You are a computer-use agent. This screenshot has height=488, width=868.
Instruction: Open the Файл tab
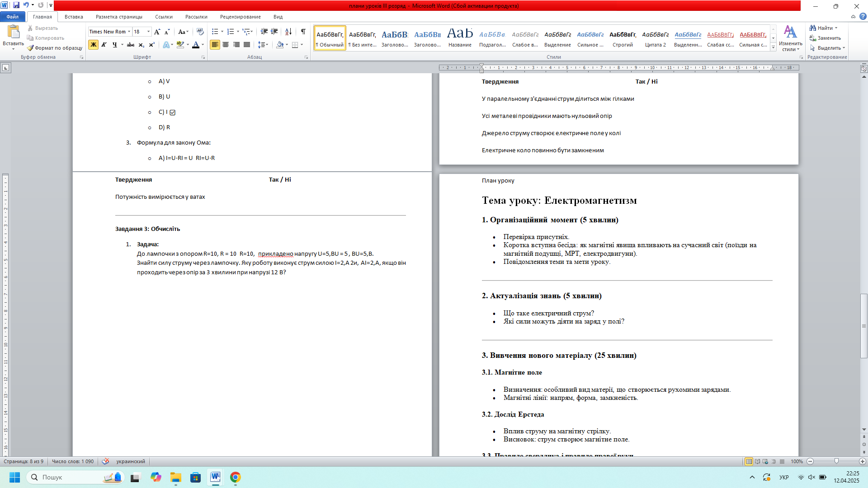[13, 17]
